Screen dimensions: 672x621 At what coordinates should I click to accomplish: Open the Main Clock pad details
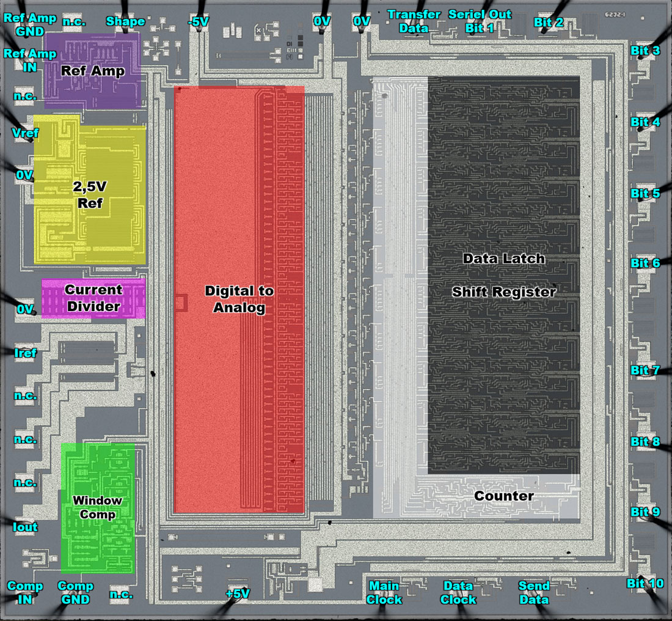pos(385,591)
